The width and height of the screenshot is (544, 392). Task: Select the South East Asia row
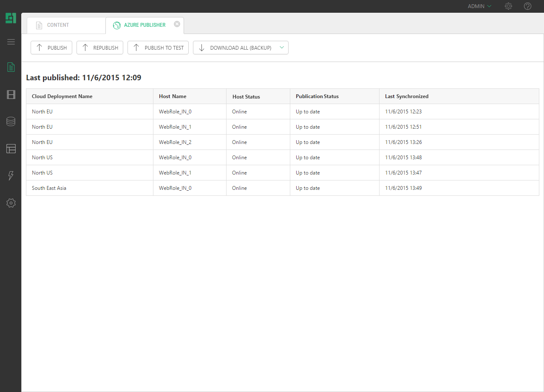(49, 188)
